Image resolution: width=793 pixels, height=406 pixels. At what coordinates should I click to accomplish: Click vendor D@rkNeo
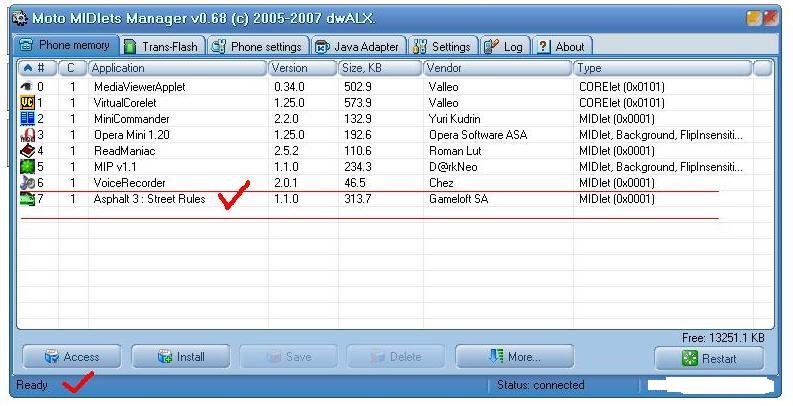coord(453,167)
